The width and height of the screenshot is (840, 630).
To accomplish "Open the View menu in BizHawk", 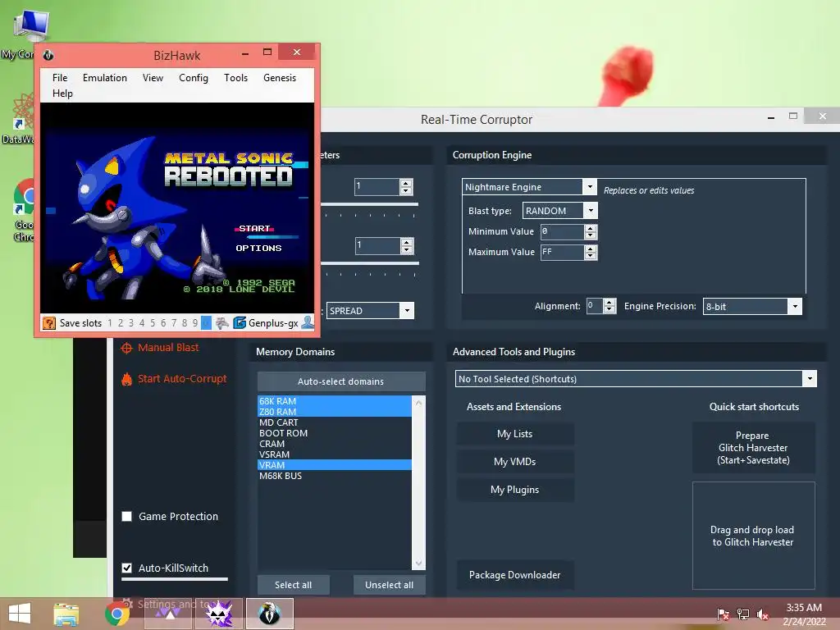I will point(153,78).
